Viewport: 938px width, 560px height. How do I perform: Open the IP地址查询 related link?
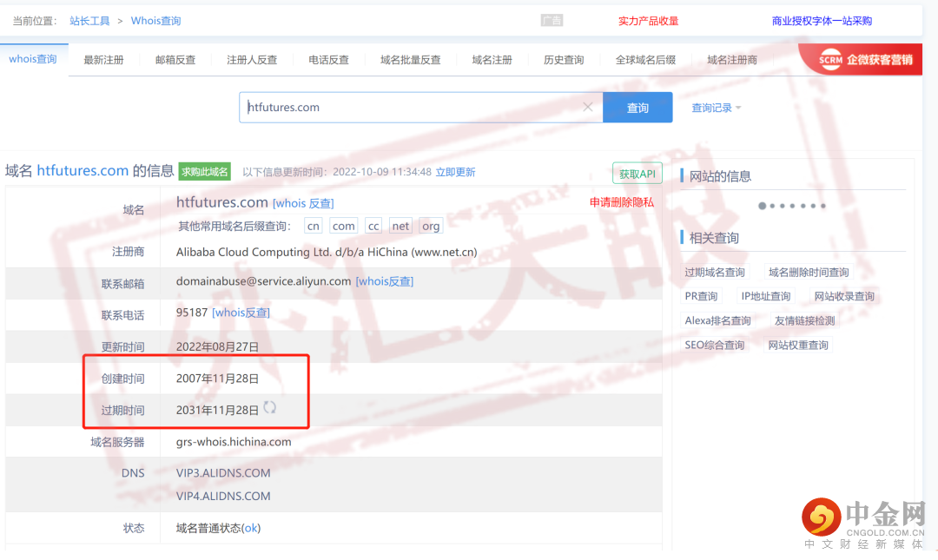coord(766,296)
